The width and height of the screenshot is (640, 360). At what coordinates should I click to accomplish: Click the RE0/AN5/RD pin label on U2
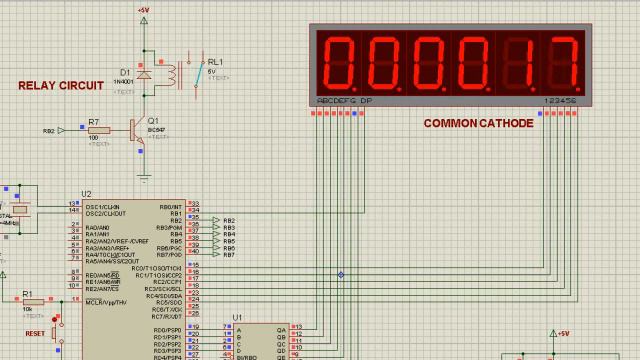(x=102, y=275)
